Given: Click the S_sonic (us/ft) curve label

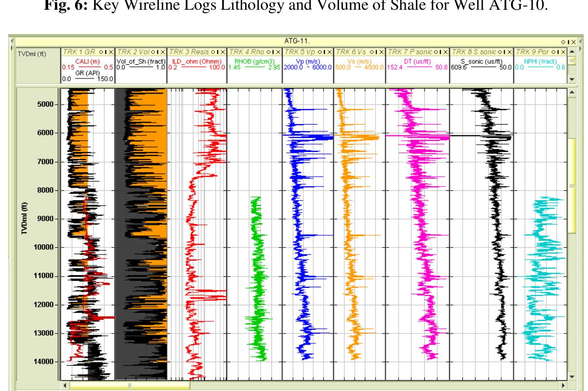Looking at the screenshot, I should (482, 61).
